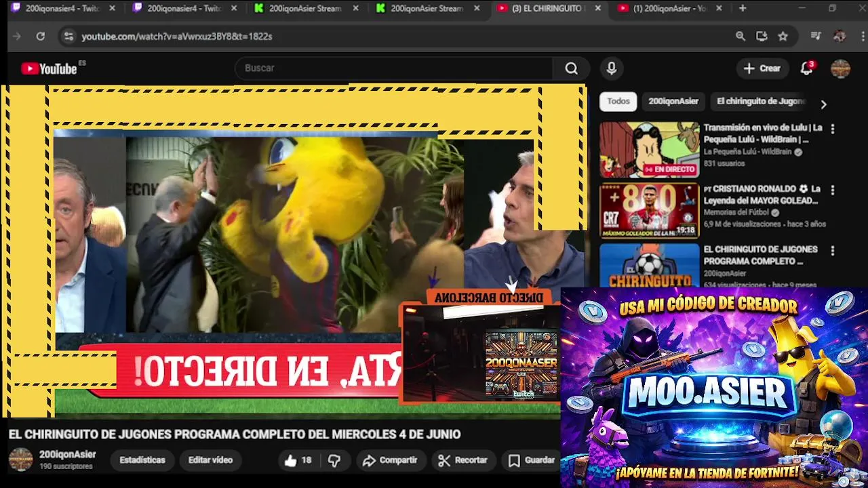
Task: Open 'Transmisión en vivo de Lulu' title
Action: click(763, 134)
